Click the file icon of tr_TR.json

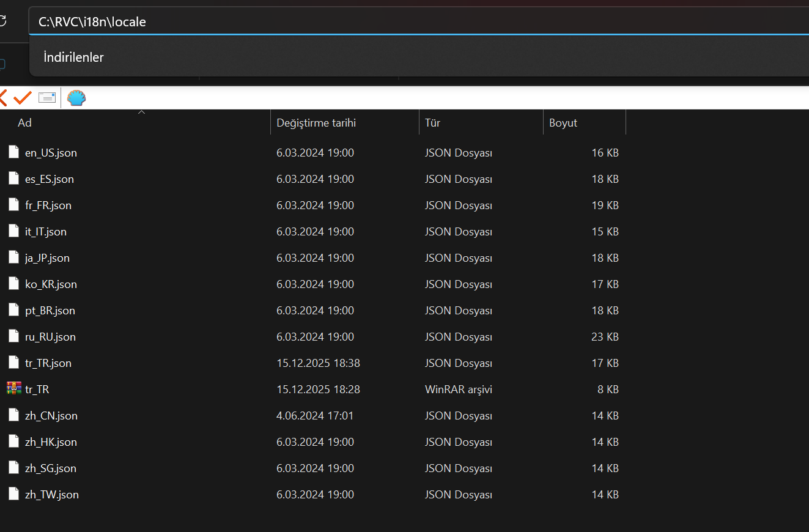[x=13, y=363]
